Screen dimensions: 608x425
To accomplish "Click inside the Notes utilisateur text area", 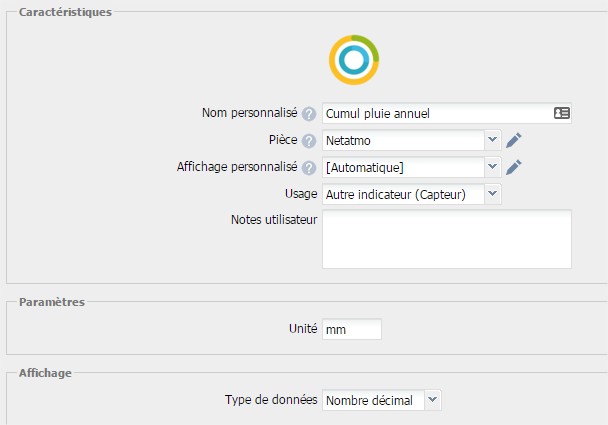I will pyautogui.click(x=446, y=239).
